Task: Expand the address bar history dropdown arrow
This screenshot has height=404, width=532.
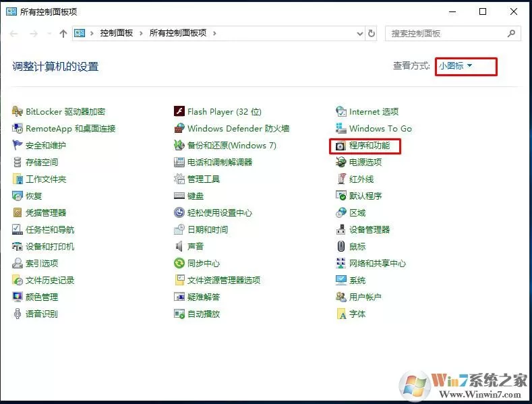Action: 359,34
